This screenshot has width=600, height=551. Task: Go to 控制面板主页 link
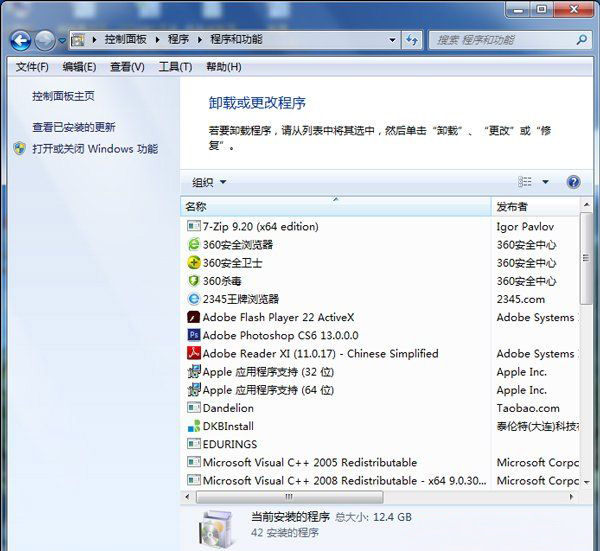pos(63,96)
